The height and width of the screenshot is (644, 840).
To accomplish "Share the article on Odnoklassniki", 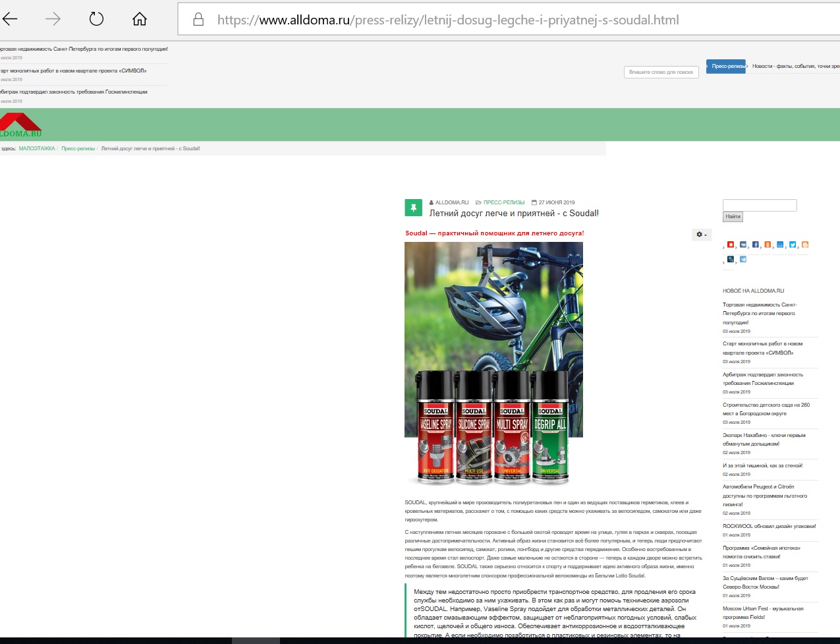I will point(768,245).
